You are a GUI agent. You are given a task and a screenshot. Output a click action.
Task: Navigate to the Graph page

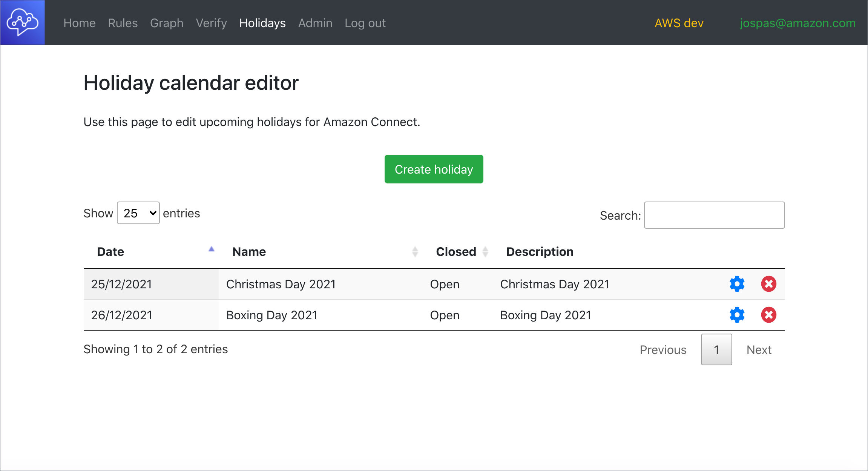point(166,23)
